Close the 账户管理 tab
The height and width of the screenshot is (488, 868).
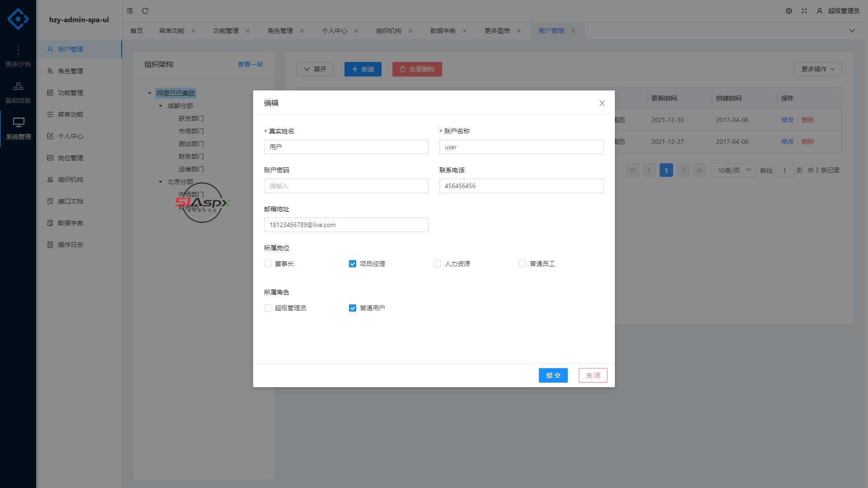(573, 31)
